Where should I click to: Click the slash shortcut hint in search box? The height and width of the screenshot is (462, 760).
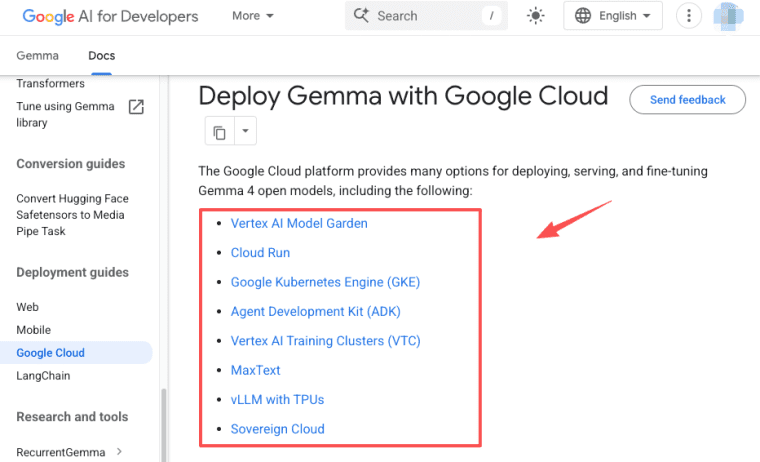[x=491, y=16]
